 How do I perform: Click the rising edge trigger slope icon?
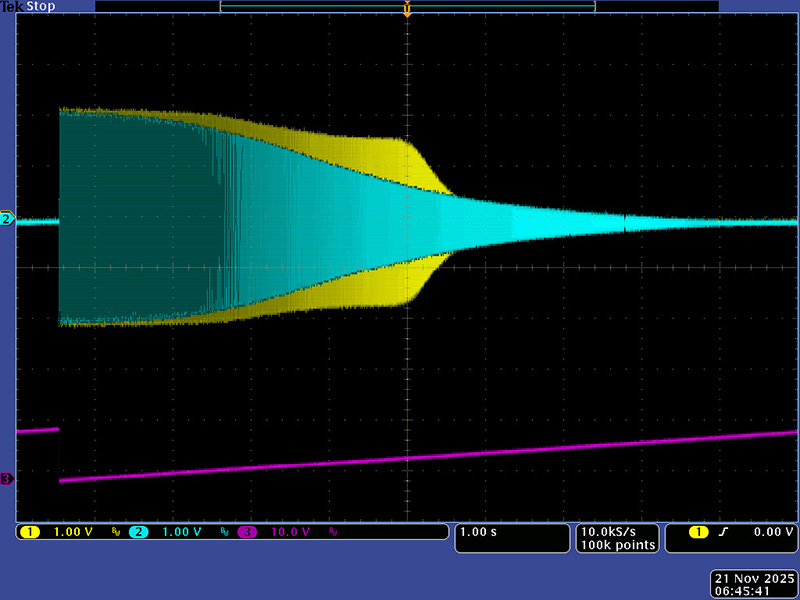[723, 532]
